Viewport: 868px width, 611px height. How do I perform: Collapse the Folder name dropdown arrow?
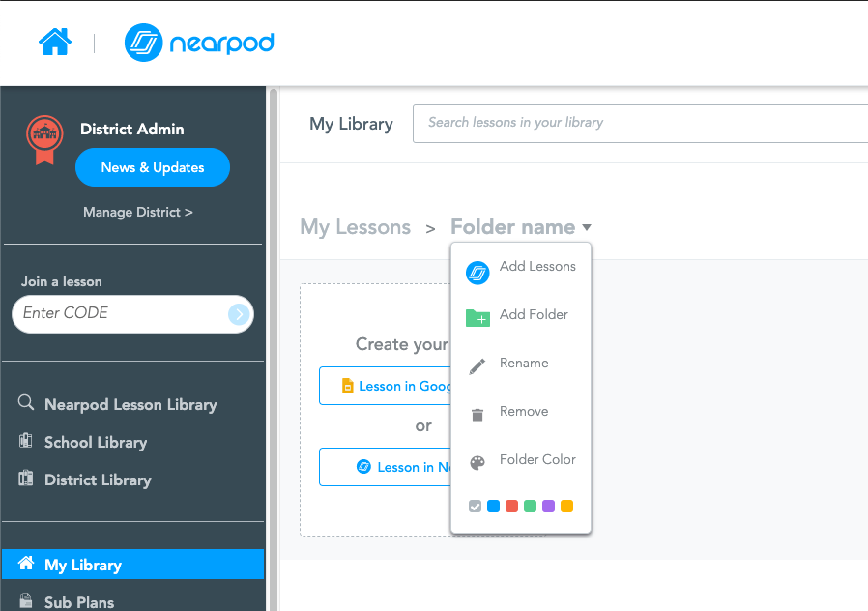click(586, 228)
